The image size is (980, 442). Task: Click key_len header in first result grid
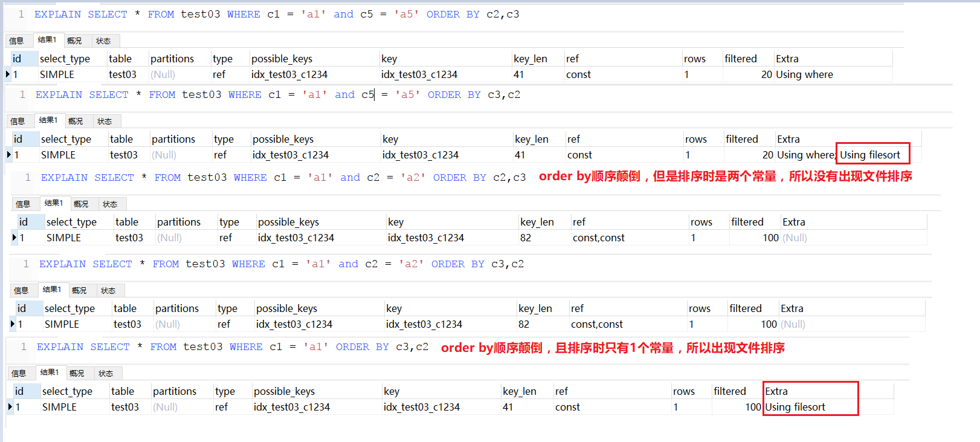[x=537, y=59]
